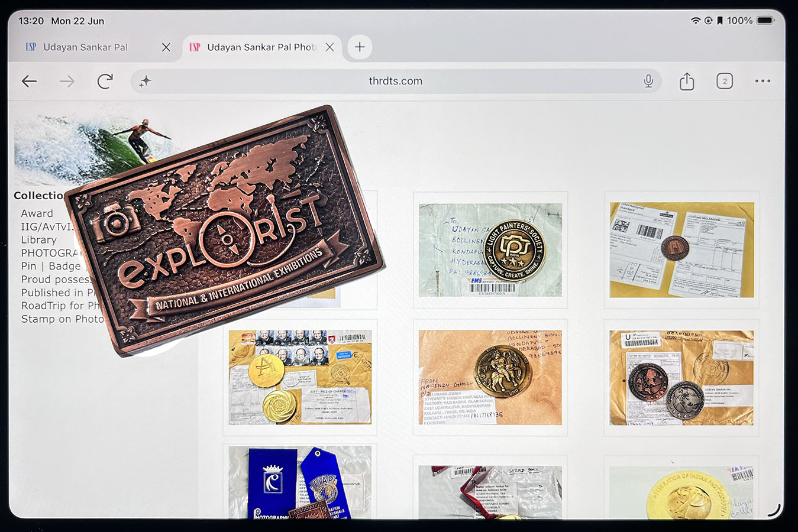Screen dimensions: 798x532
Task: Open a new tab with the plus button
Action: click(x=360, y=47)
